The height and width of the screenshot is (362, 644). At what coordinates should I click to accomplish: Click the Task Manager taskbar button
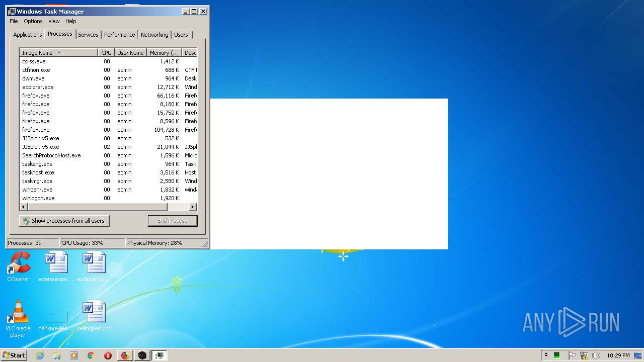[159, 355]
